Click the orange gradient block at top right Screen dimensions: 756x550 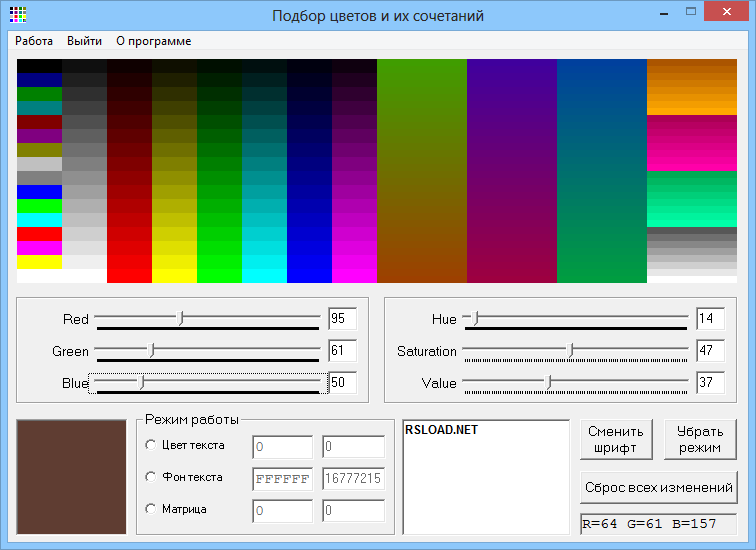692,87
